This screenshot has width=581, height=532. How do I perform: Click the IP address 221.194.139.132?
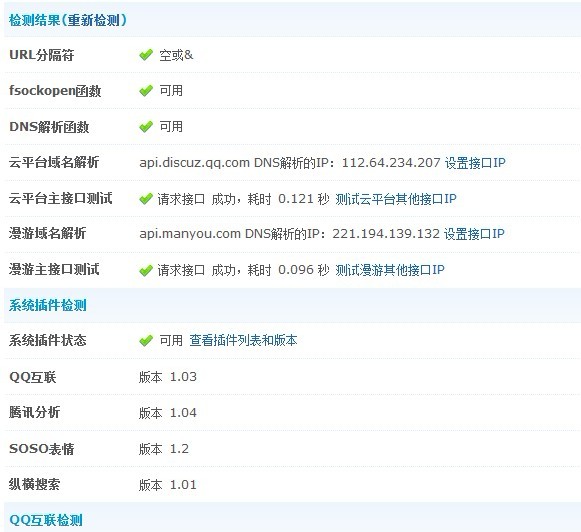click(x=386, y=234)
